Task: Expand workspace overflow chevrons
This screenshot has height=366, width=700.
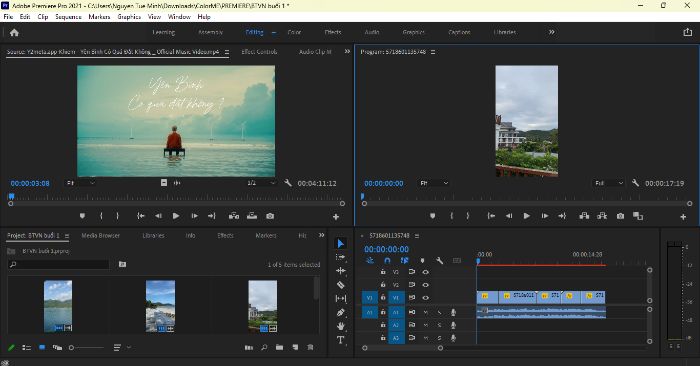Action: click(x=552, y=32)
